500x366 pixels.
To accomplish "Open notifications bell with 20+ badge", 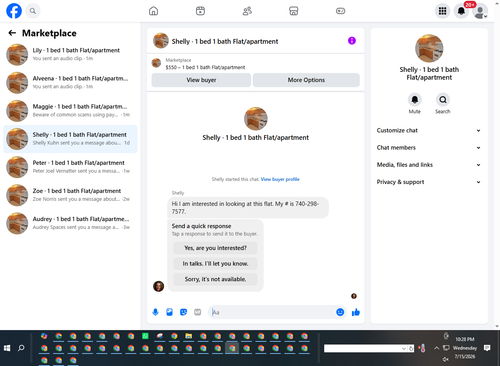I will pyautogui.click(x=461, y=11).
